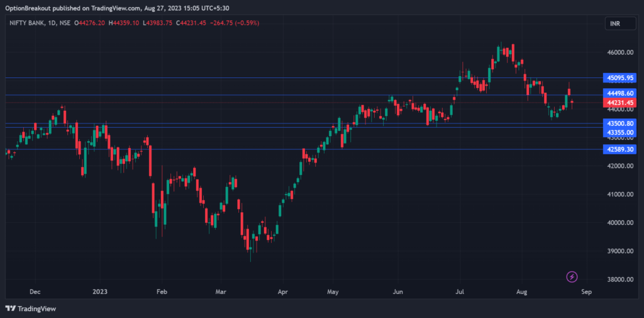
Task: Click the Sep label on time axis
Action: [586, 292]
